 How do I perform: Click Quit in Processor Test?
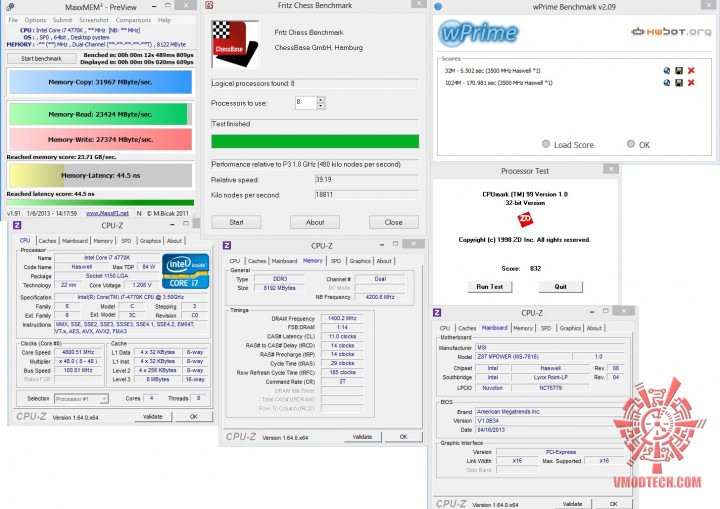pos(560,286)
